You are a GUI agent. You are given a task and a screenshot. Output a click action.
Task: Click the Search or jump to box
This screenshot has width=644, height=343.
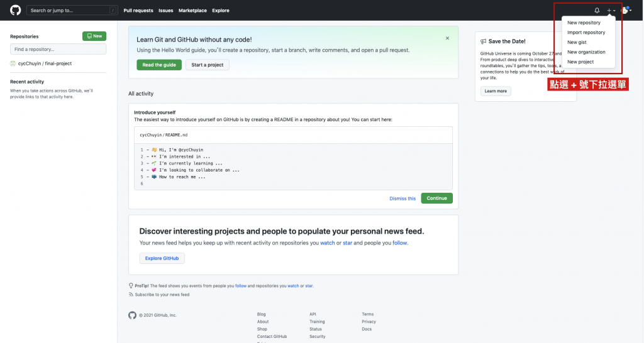[69, 11]
